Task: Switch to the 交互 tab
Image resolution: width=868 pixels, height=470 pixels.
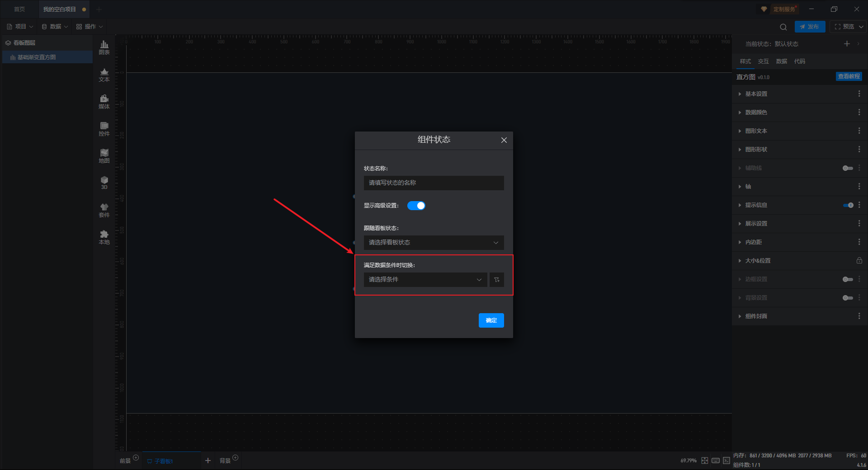Action: click(x=763, y=61)
